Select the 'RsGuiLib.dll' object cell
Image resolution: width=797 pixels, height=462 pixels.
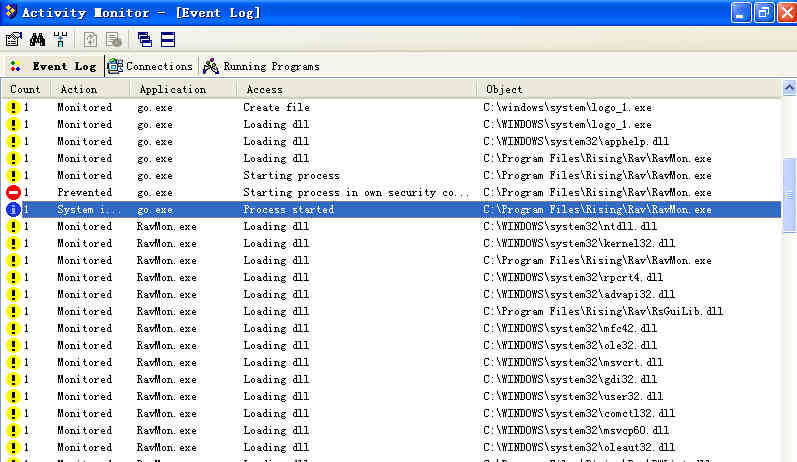[x=603, y=312]
